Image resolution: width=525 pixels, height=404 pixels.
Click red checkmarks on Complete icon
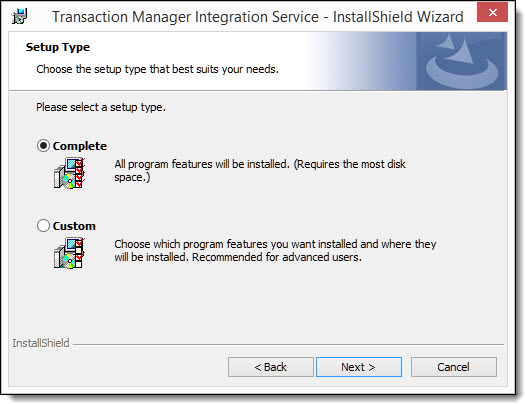coord(81,173)
